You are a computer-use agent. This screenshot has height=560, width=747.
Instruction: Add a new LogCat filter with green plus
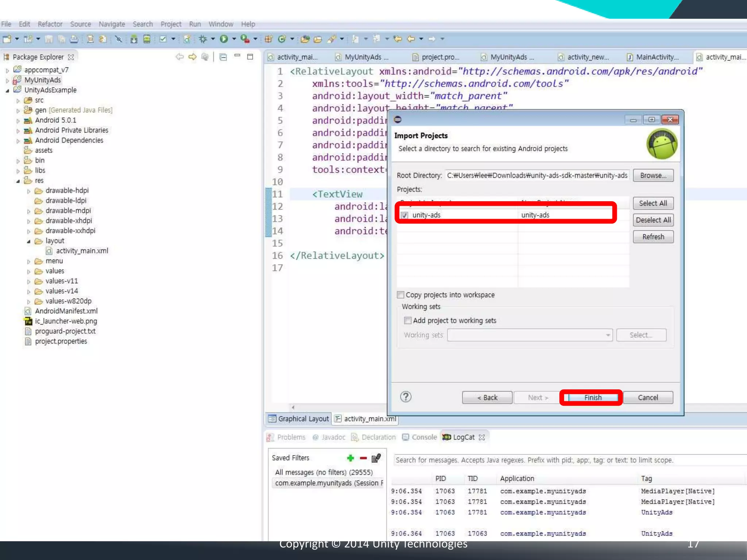(x=350, y=458)
